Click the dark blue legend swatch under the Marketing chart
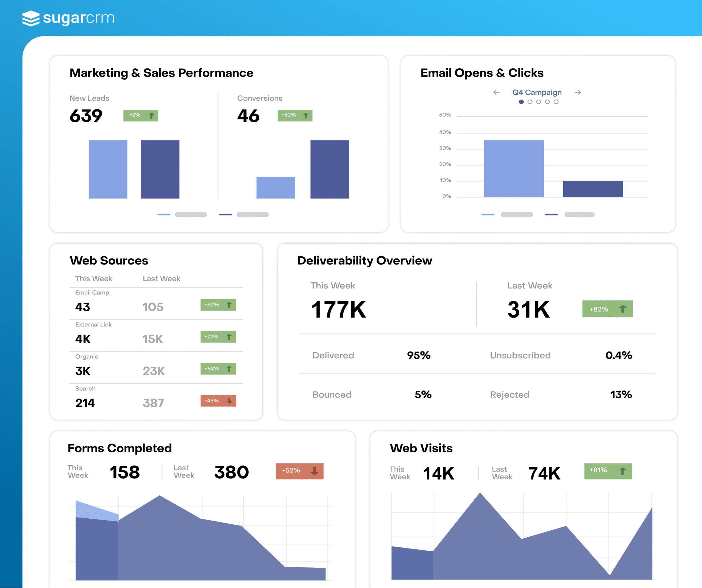This screenshot has width=702, height=588. [x=226, y=214]
